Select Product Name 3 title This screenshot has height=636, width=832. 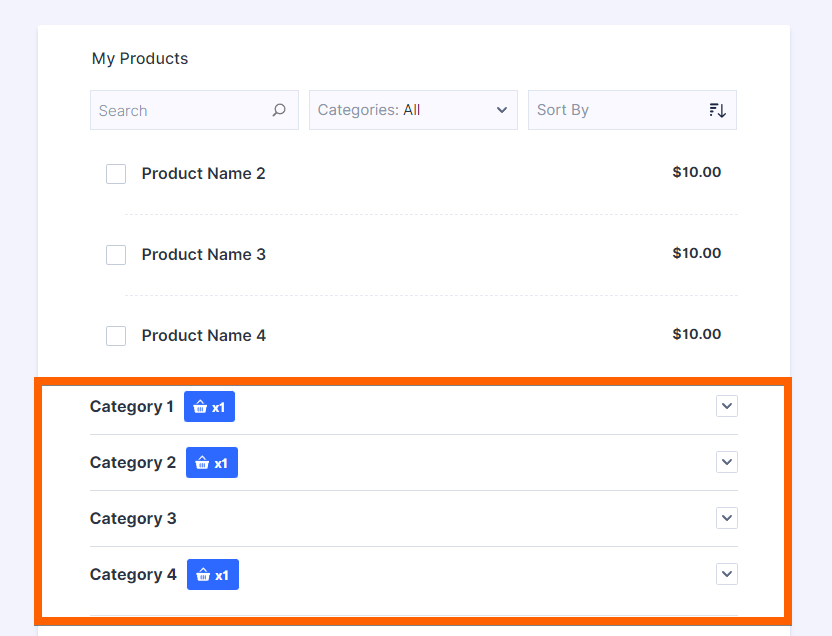(x=203, y=255)
